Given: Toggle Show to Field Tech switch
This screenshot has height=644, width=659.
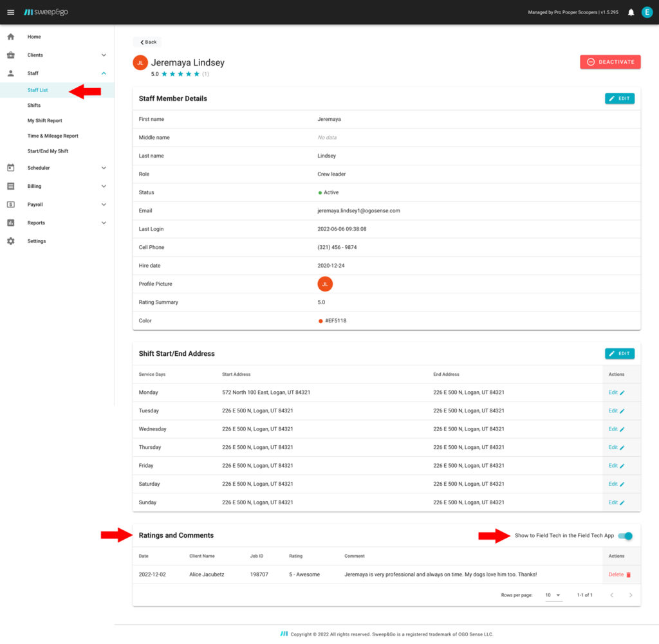Looking at the screenshot, I should click(x=625, y=536).
